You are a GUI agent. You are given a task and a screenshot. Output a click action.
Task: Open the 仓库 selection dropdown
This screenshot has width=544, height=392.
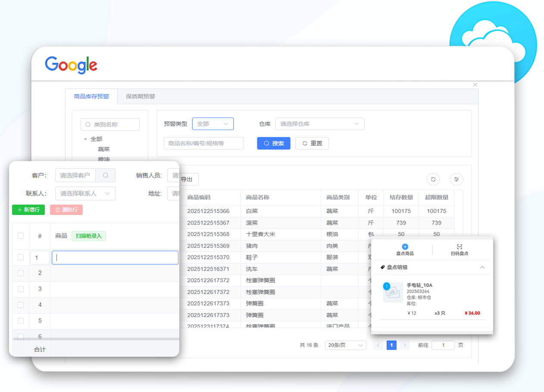coord(319,124)
